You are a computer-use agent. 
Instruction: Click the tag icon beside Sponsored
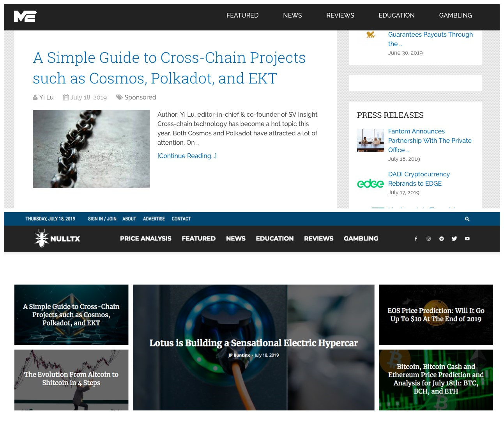119,98
